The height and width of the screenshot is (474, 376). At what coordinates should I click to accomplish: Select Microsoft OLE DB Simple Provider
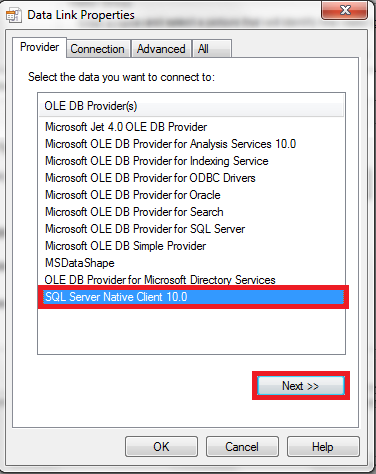point(125,246)
